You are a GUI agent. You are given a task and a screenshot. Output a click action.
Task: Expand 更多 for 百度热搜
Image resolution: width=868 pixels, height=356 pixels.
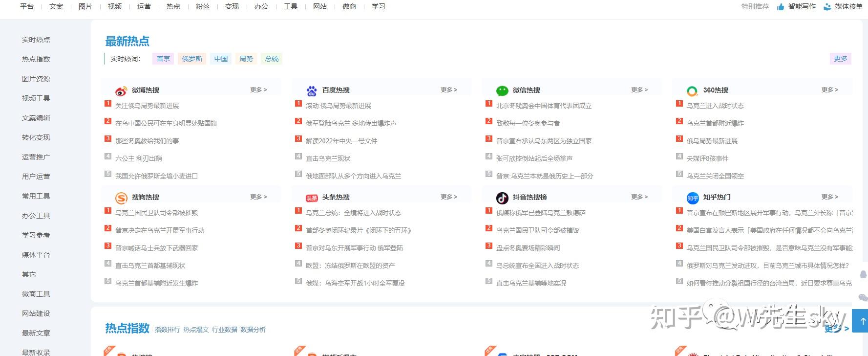(x=449, y=90)
